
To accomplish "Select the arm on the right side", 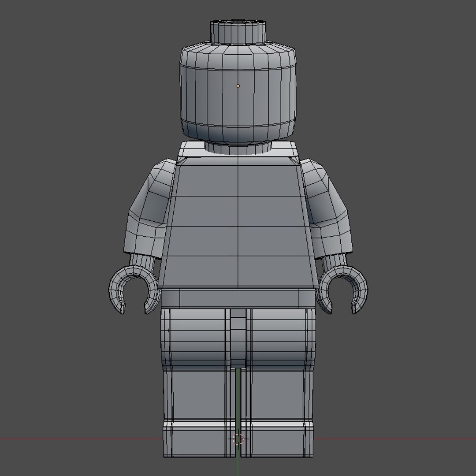I will coord(328,209).
